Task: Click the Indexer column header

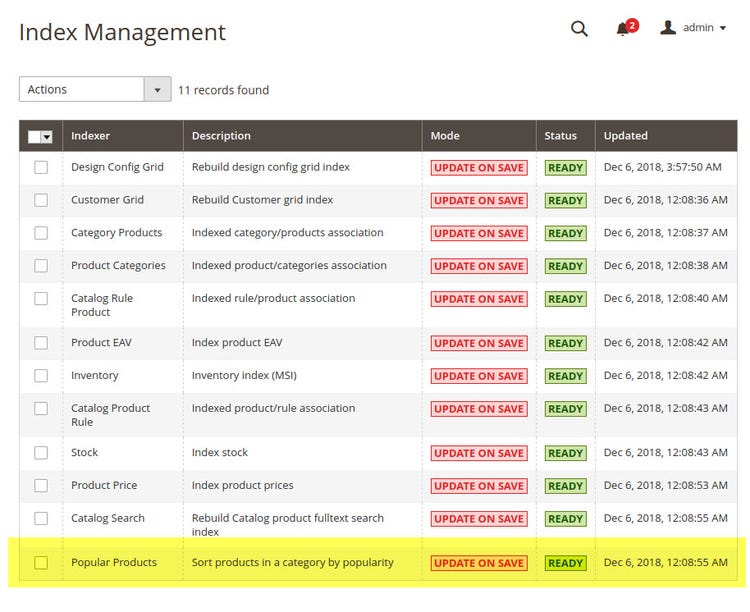Action: (90, 136)
